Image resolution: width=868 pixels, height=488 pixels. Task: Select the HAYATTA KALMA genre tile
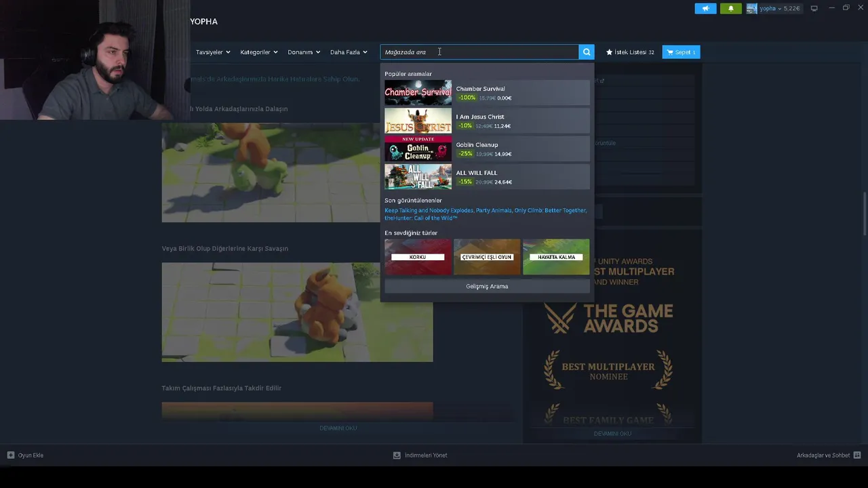pos(556,257)
